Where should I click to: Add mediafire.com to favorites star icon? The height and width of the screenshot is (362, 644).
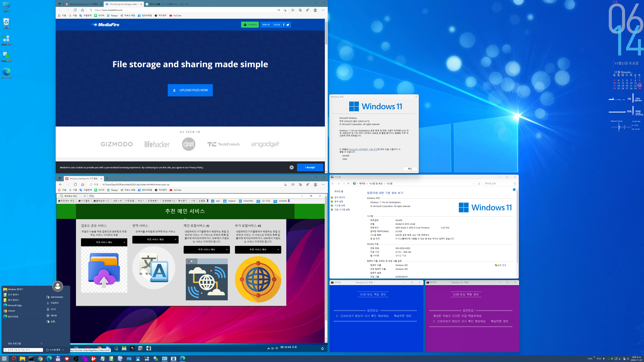(x=285, y=10)
